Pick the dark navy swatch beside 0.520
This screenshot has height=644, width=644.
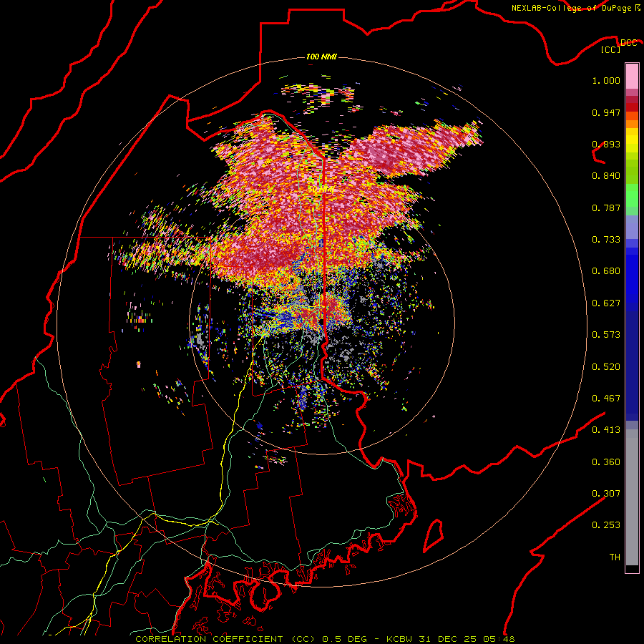pyautogui.click(x=632, y=361)
